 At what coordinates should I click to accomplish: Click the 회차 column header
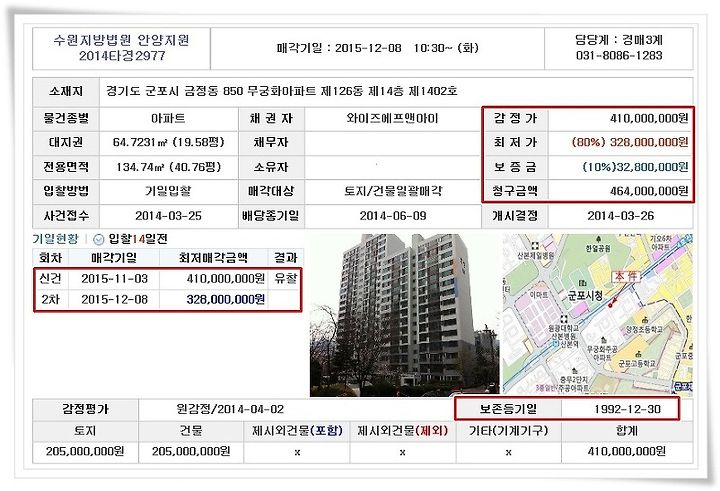(x=51, y=258)
